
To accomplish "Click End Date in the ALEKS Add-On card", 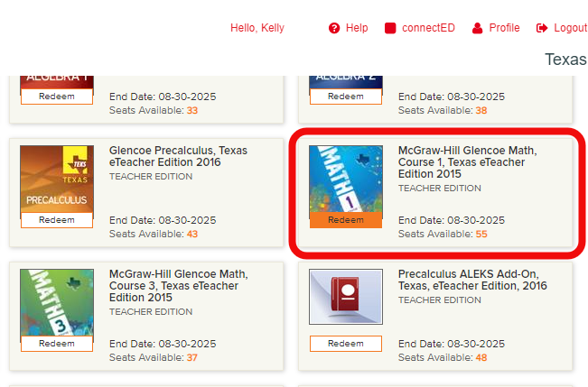I will (452, 344).
